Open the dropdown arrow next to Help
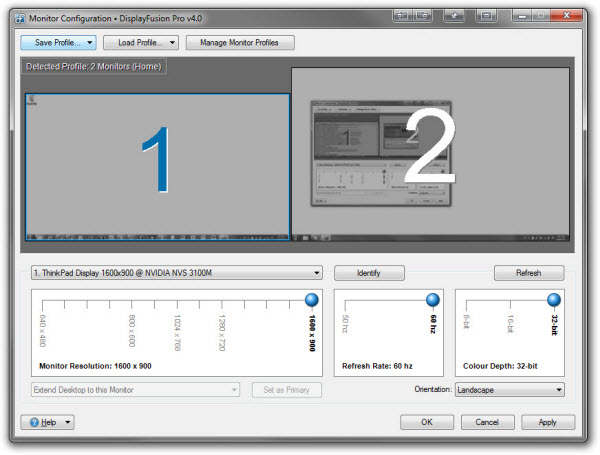 click(68, 422)
